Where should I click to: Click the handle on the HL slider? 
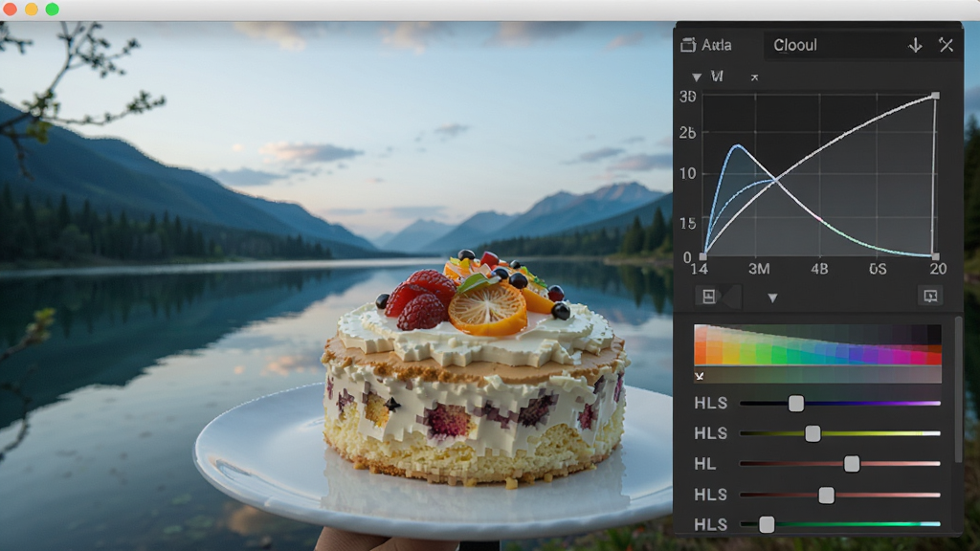click(851, 464)
